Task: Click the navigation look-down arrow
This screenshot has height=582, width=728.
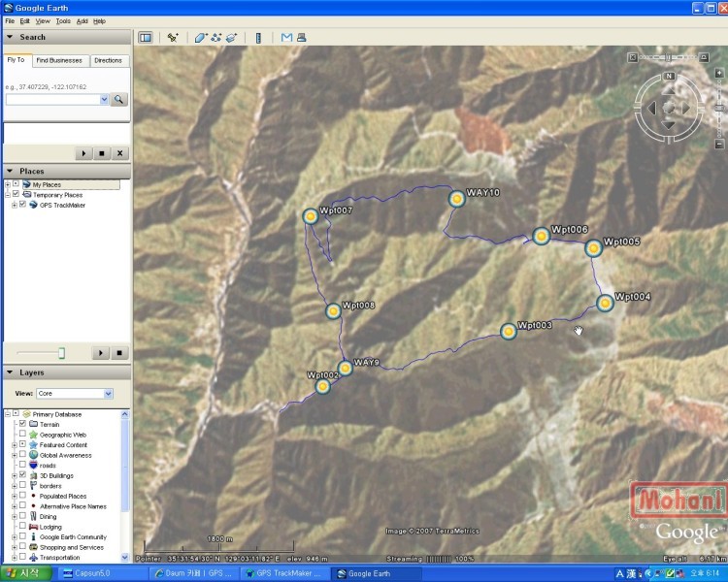Action: click(669, 125)
